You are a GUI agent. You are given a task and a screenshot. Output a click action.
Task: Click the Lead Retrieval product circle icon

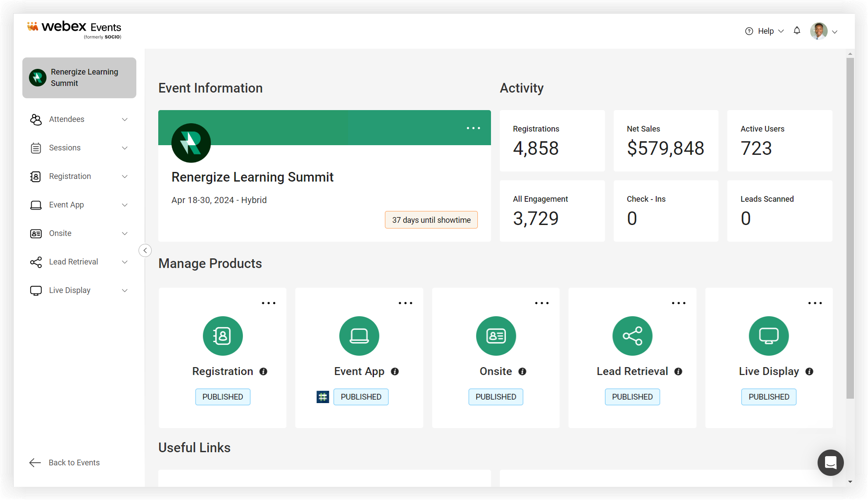[632, 336]
